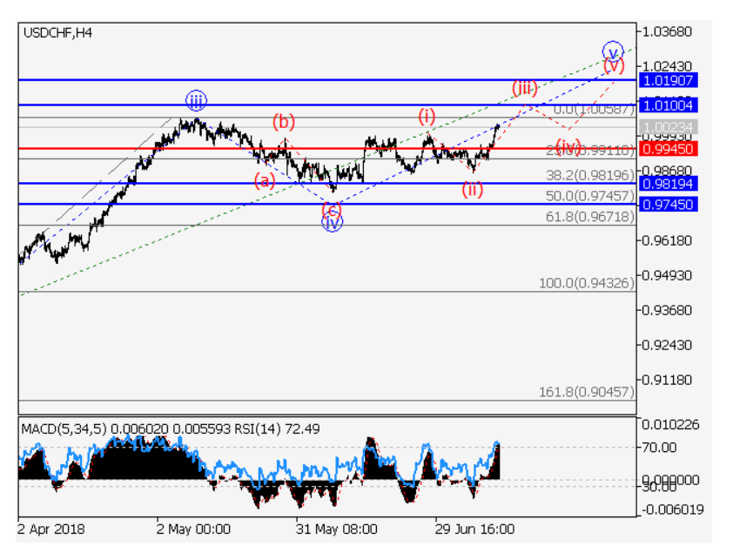Click the USDCHF,H4 chart title
This screenshot has height=560, width=733.
pyautogui.click(x=58, y=33)
